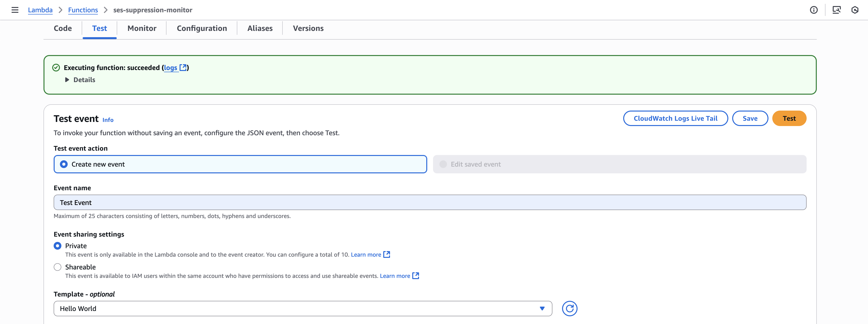Screen dimensions: 868x324
Task: Refresh the template list with circular arrow
Action: [570, 309]
